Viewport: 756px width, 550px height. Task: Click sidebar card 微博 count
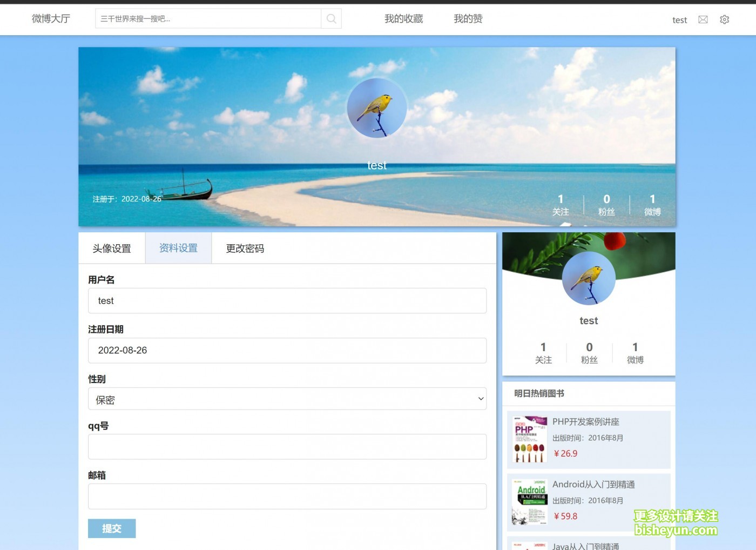(635, 353)
